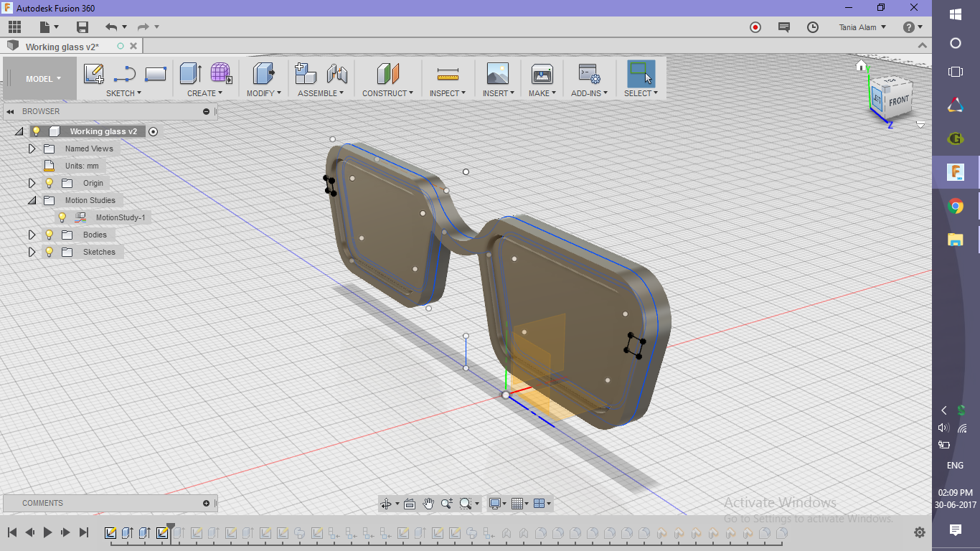Toggle Origin folder visibility bulb
Viewport: 980px width, 551px height.
(x=50, y=183)
